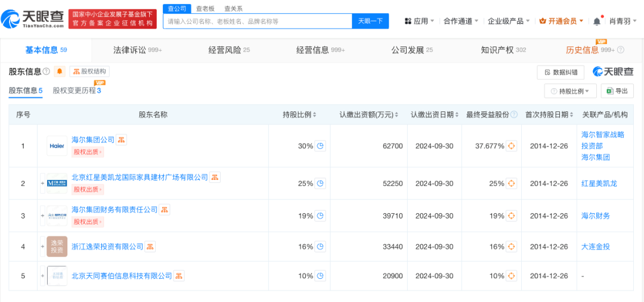
Task: Open the 肖青羽 user account menu
Action: pyautogui.click(x=623, y=21)
